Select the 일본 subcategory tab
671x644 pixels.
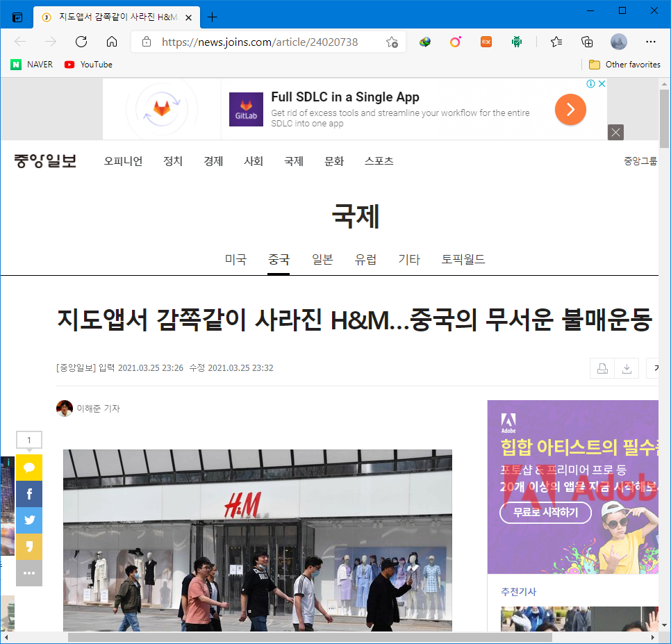click(x=322, y=260)
